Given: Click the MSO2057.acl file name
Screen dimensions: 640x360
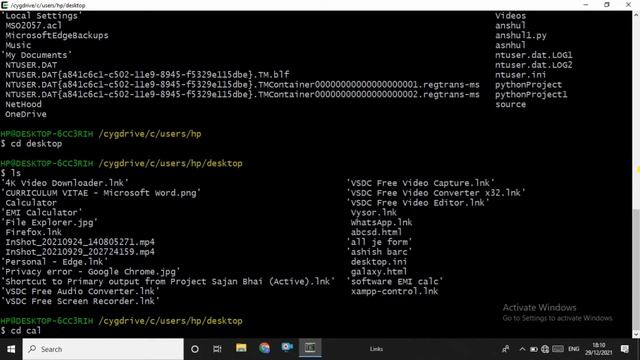Looking at the screenshot, I should (x=33, y=25).
